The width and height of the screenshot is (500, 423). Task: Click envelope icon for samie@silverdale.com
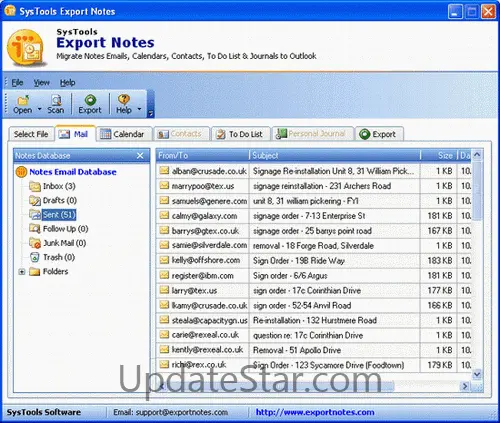tap(164, 245)
